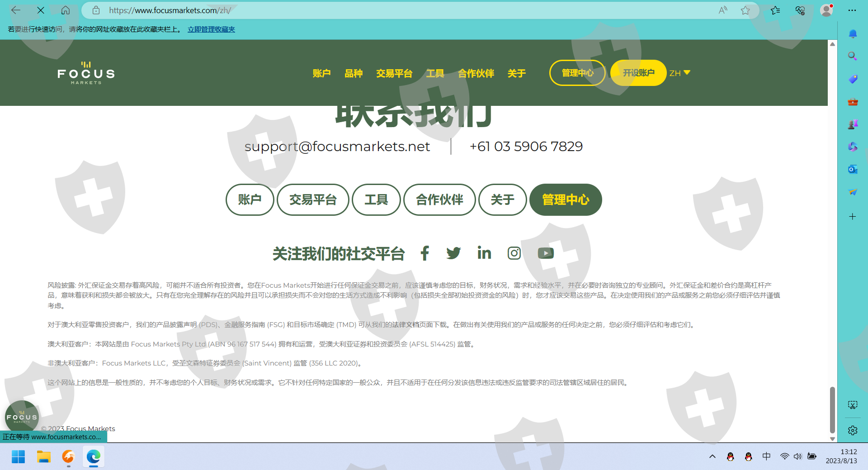Open the taskbar clock showing 13:12
The height and width of the screenshot is (470, 868).
click(x=841, y=456)
